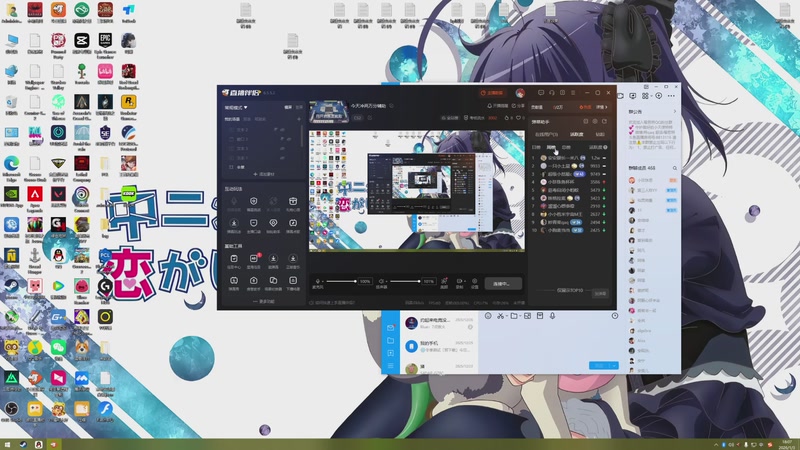The height and width of the screenshot is (450, 800).
Task: Open send options dropdown arrow in QQ
Action: (615, 365)
